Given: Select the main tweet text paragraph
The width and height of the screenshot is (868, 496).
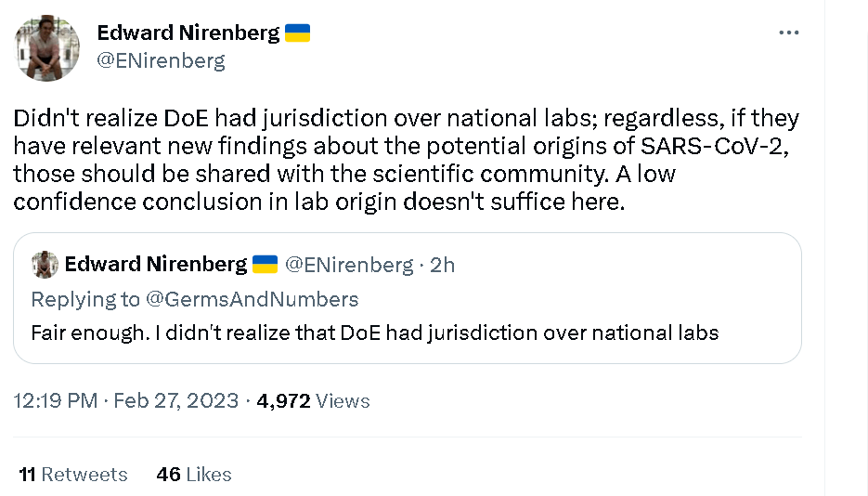Looking at the screenshot, I should pyautogui.click(x=407, y=160).
